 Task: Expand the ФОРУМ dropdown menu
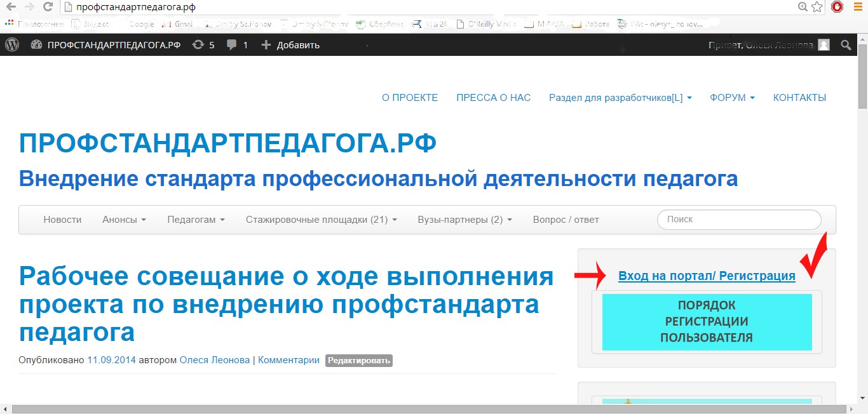point(732,98)
